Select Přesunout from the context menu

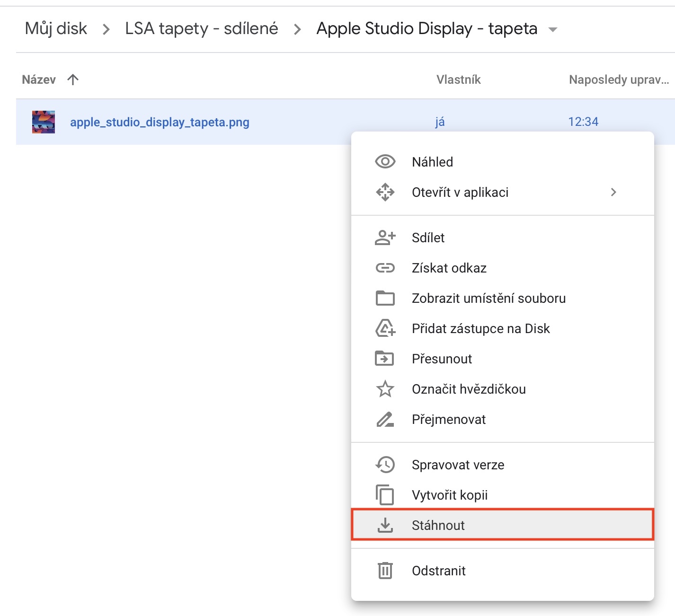[442, 359]
